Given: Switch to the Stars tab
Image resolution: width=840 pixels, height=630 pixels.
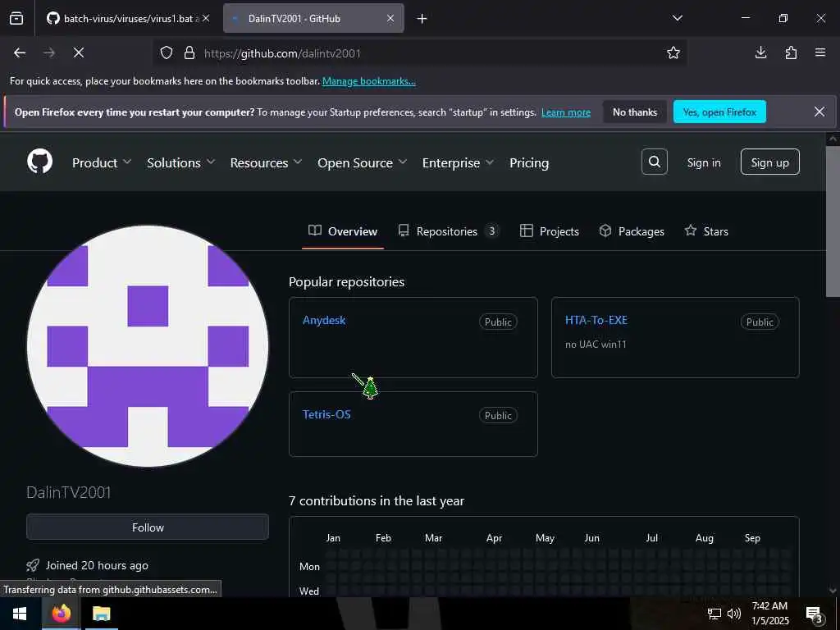Looking at the screenshot, I should (706, 231).
